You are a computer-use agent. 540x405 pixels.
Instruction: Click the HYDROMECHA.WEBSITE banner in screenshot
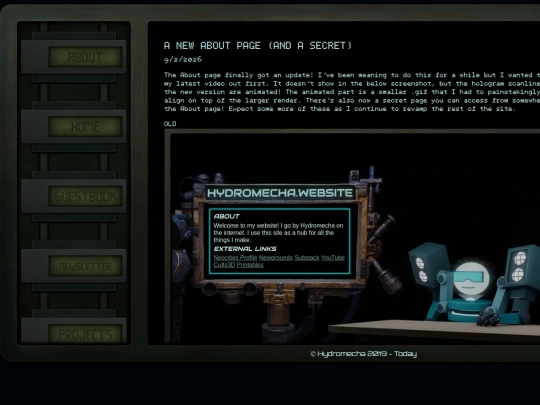pyautogui.click(x=280, y=193)
